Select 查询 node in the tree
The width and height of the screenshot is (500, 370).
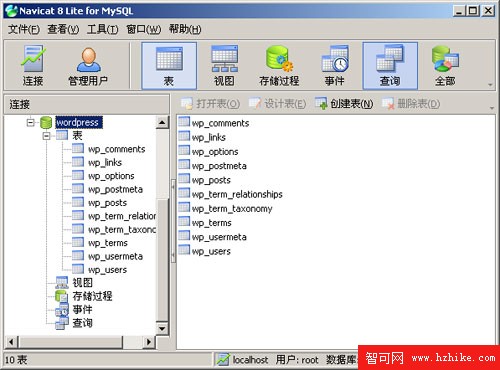[82, 323]
